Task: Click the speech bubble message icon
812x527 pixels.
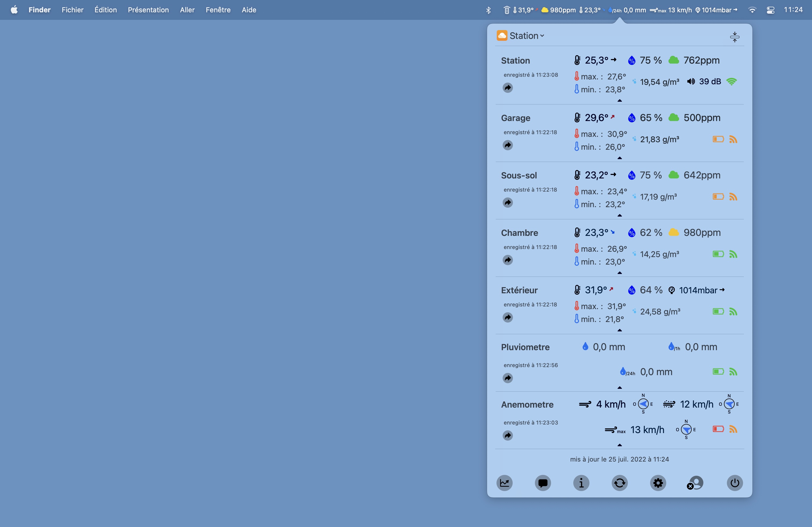Action: click(543, 483)
